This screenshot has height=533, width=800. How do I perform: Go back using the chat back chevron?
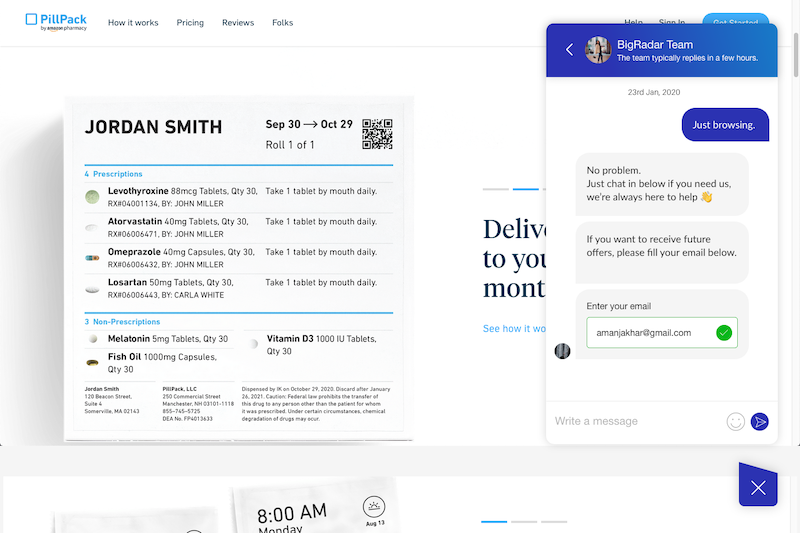click(570, 49)
